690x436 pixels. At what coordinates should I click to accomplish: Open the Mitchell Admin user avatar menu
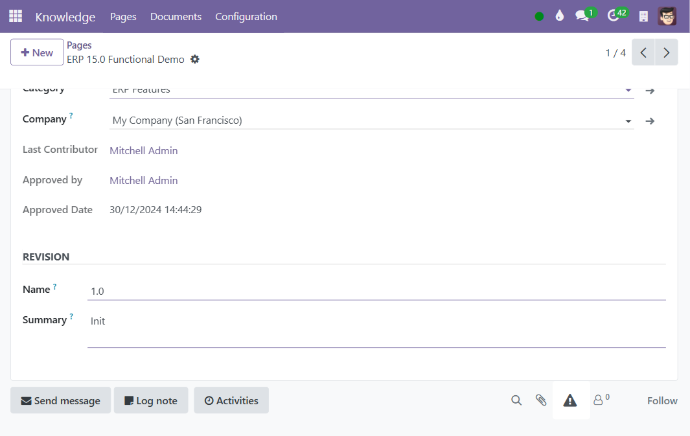667,16
